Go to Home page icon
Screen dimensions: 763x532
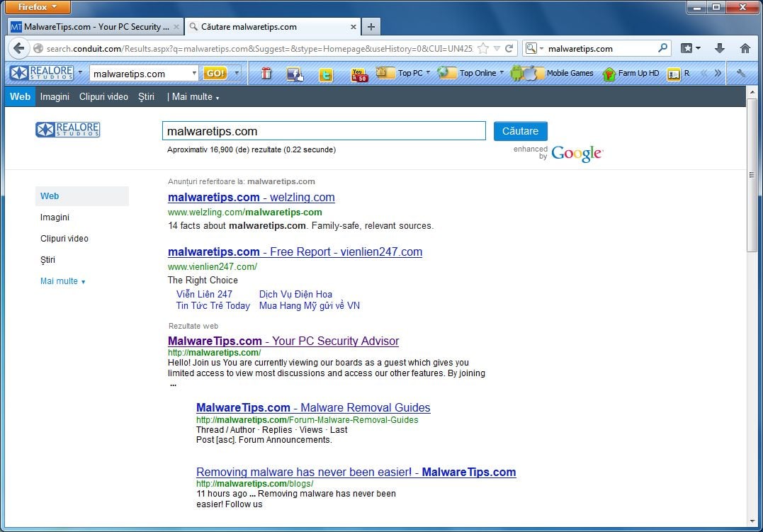pos(745,47)
